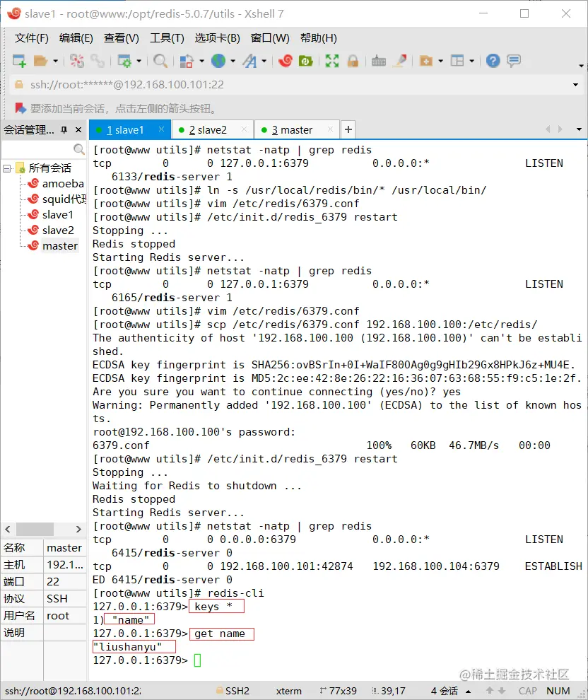Click the Find magnifier toolbar icon
This screenshot has width=588, height=700.
160,61
